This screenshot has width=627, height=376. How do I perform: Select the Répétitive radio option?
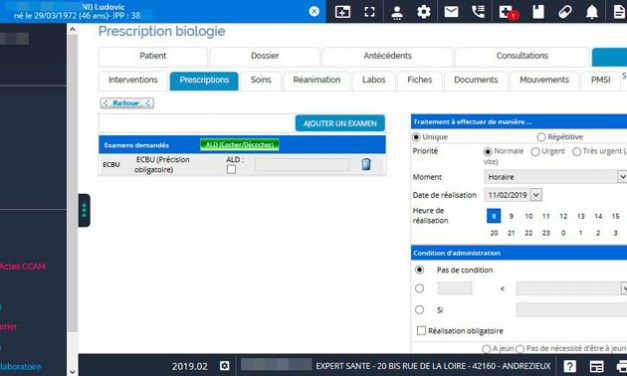tap(541, 137)
